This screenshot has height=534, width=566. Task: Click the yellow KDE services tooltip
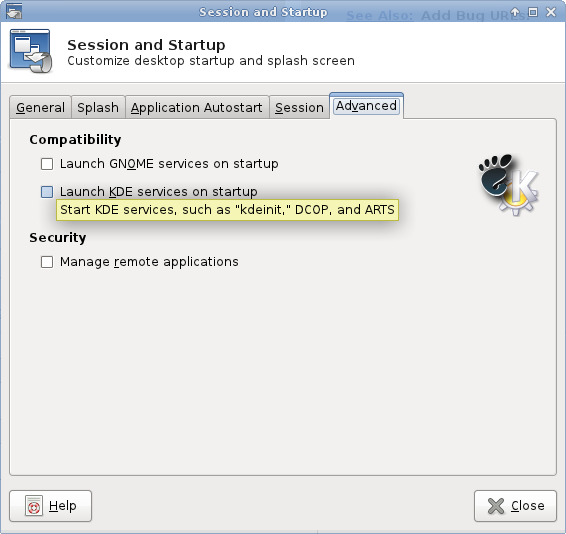[227, 210]
